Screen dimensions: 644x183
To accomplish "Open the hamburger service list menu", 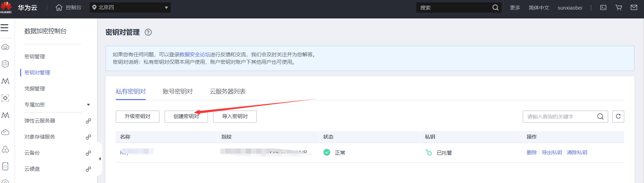I will [4, 28].
